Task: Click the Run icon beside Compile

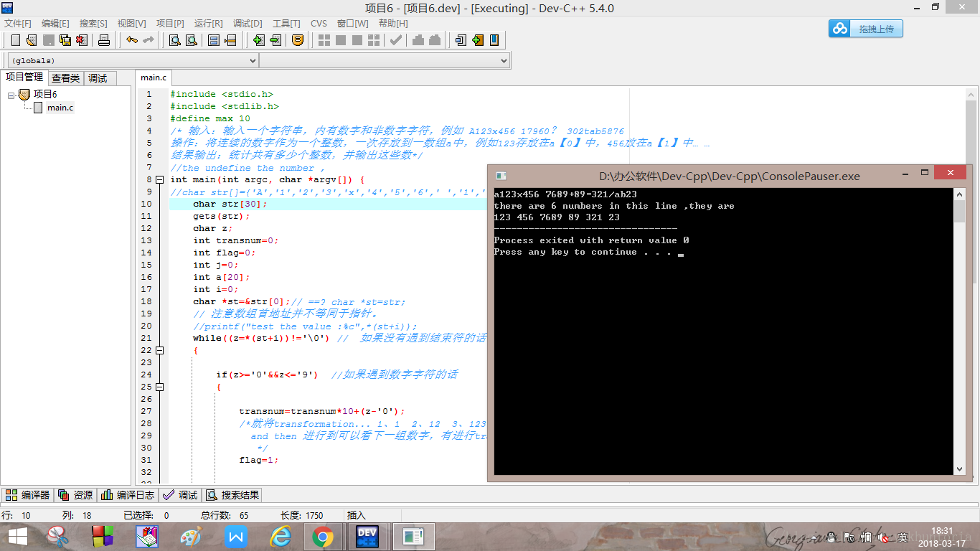Action: point(341,40)
